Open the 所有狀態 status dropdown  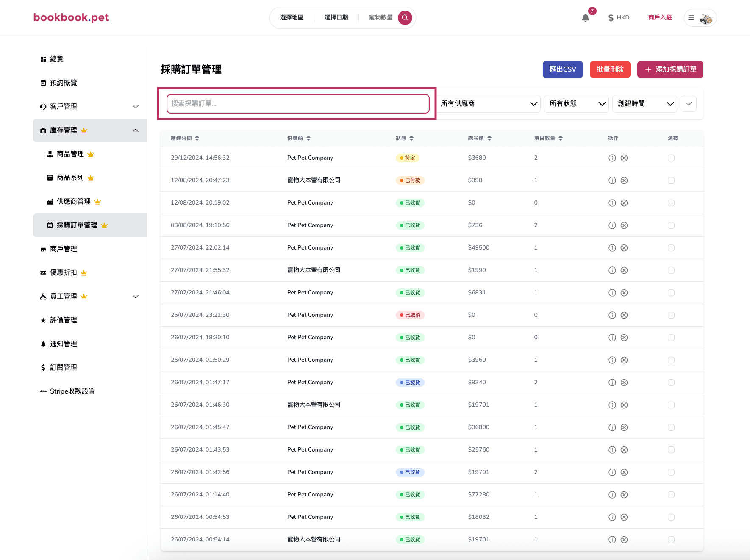(577, 104)
